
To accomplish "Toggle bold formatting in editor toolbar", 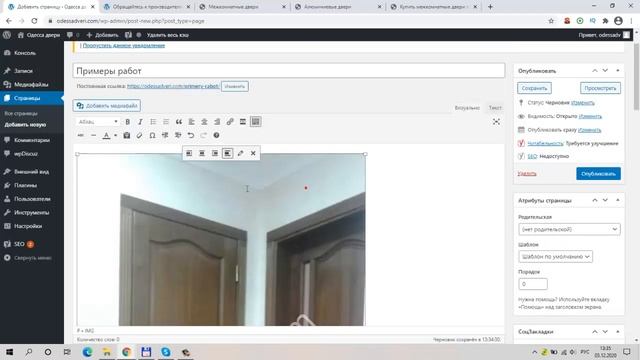I will point(127,122).
